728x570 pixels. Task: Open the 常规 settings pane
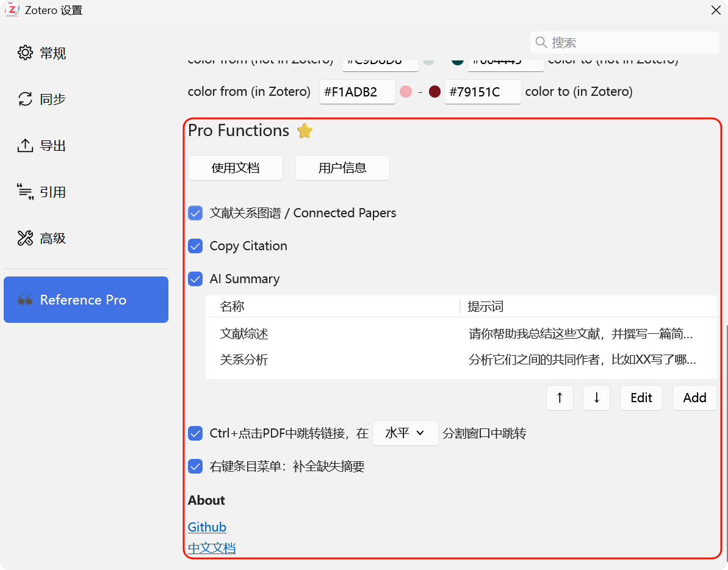[86, 53]
